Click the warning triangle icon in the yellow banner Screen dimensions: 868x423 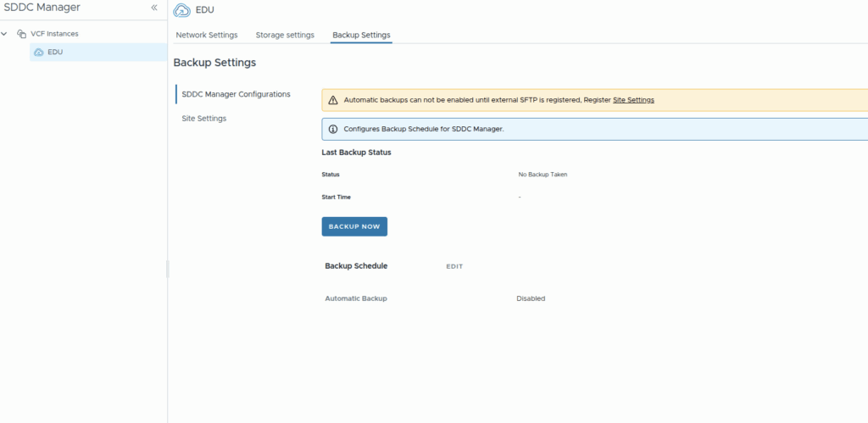coord(333,100)
